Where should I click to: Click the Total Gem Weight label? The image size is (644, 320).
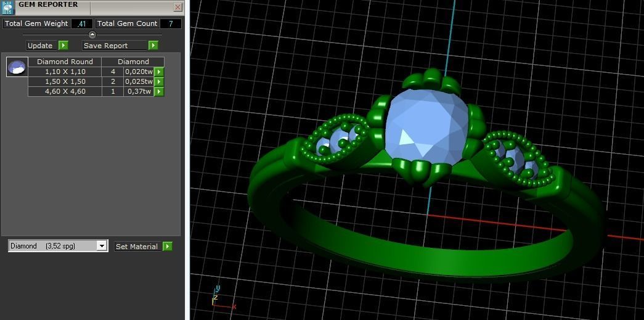36,23
